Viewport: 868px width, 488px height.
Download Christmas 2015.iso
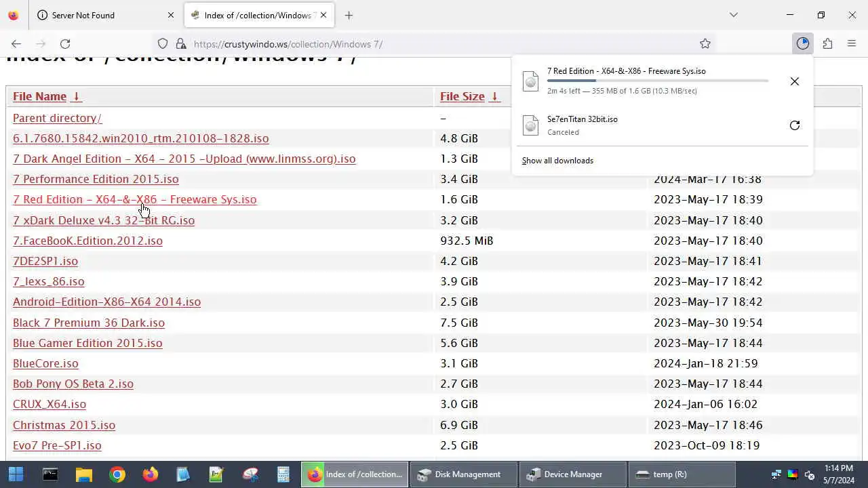pos(64,425)
